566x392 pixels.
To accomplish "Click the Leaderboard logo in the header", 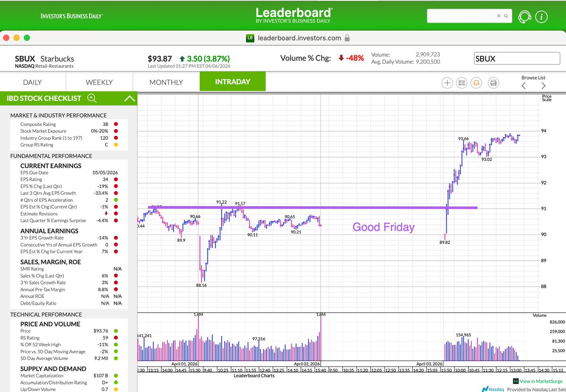I will (x=294, y=15).
